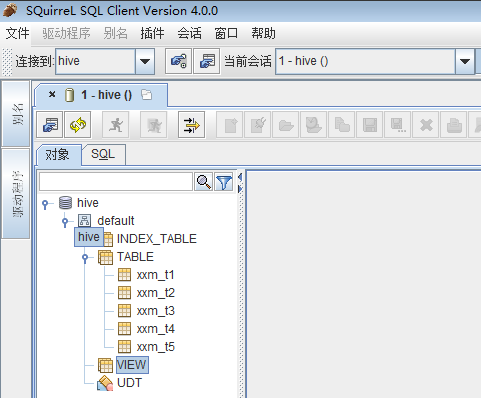Open the 别名 vertical side panel
The image size is (481, 398).
(x=16, y=114)
